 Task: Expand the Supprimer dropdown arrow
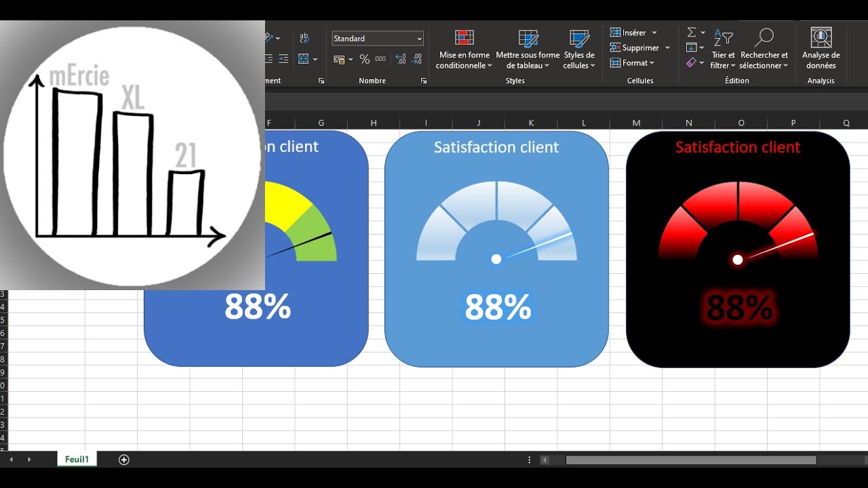[667, 48]
